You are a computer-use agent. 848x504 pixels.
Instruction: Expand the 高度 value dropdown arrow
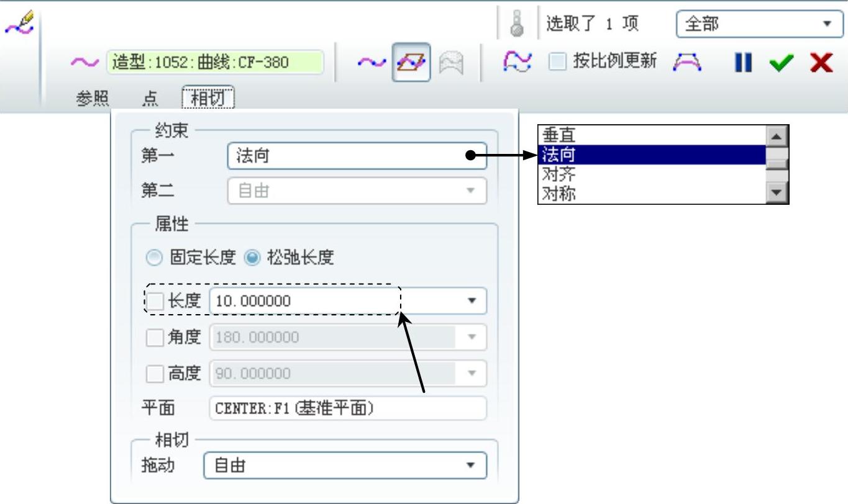(x=472, y=373)
